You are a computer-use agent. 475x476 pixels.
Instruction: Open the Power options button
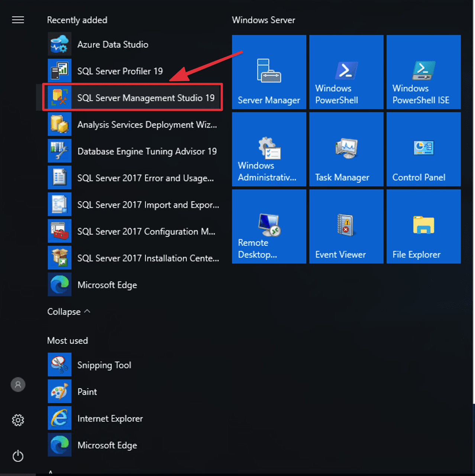pos(18,456)
